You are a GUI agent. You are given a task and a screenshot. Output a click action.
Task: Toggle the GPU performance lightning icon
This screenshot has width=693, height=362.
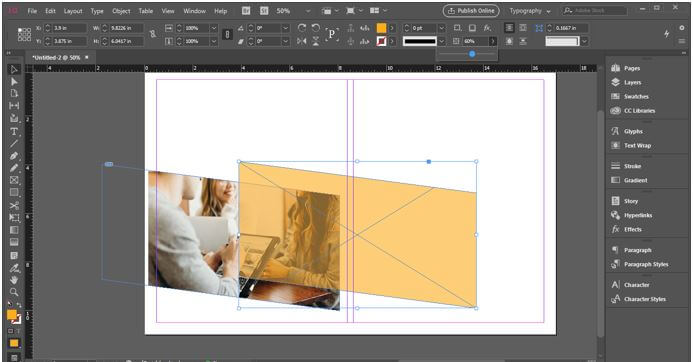click(x=666, y=34)
